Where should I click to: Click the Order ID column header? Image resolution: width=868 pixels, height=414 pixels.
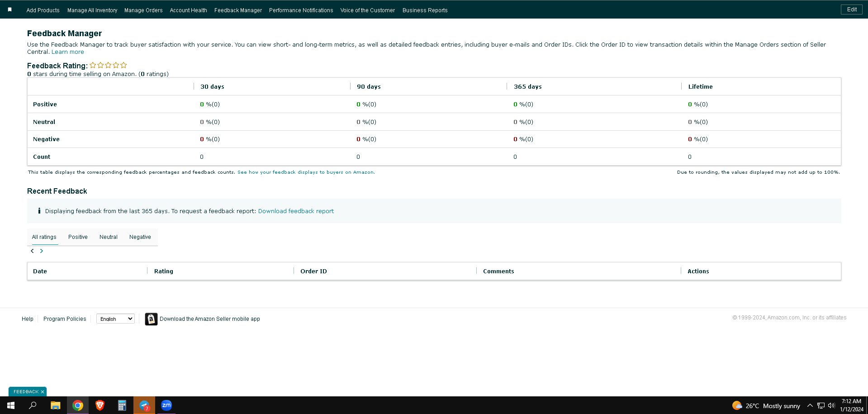(x=313, y=271)
